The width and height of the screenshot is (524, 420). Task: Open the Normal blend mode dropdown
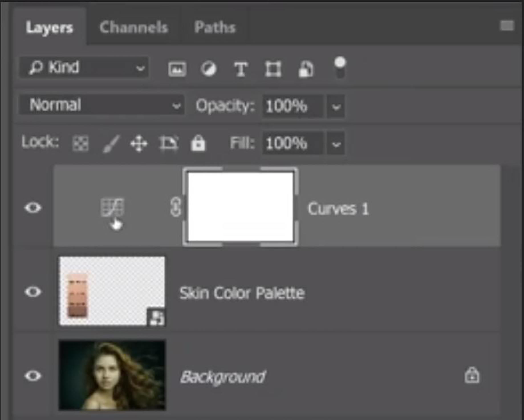point(102,105)
